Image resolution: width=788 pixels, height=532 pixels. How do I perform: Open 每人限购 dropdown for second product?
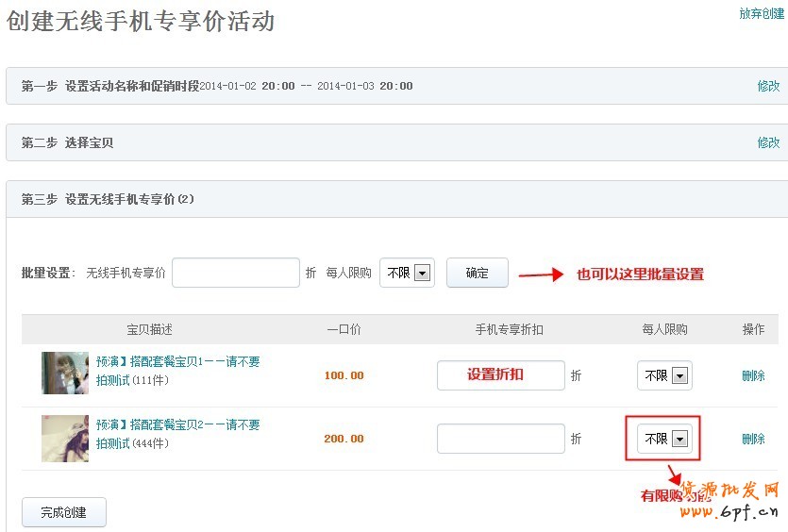pos(664,439)
